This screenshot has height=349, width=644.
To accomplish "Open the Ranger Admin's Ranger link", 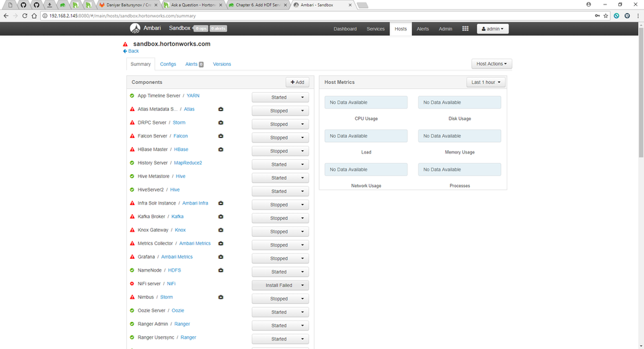I will point(182,324).
